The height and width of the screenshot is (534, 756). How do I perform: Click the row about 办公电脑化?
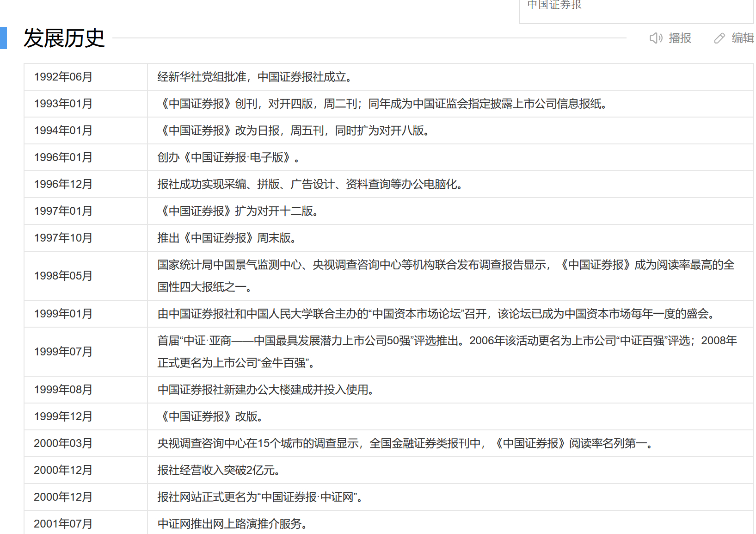450,184
